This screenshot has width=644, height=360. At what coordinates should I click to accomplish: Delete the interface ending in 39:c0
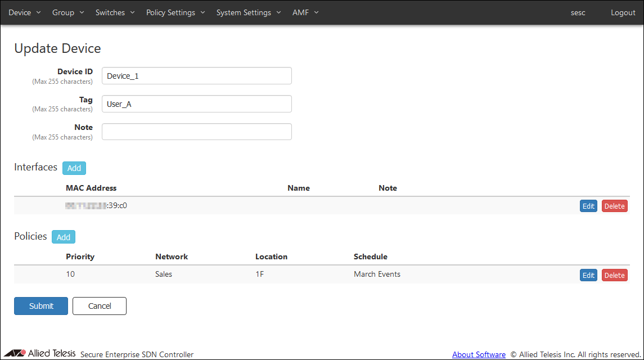tap(614, 206)
